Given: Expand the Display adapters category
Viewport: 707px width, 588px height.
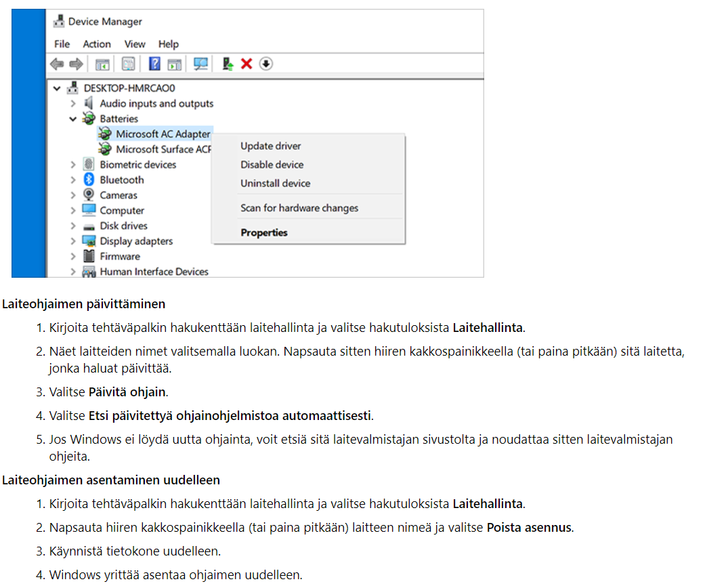Looking at the screenshot, I should [73, 241].
